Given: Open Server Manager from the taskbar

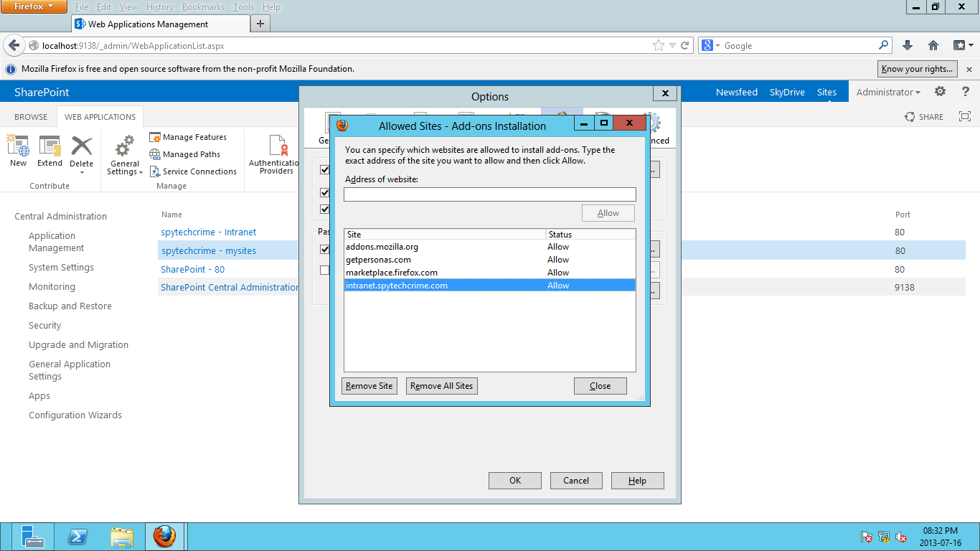Looking at the screenshot, I should coord(32,537).
